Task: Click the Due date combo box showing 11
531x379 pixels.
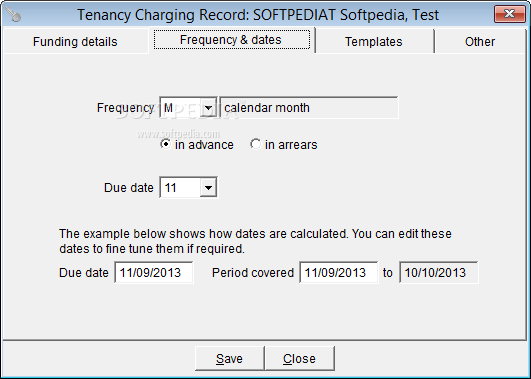Action: 188,187
